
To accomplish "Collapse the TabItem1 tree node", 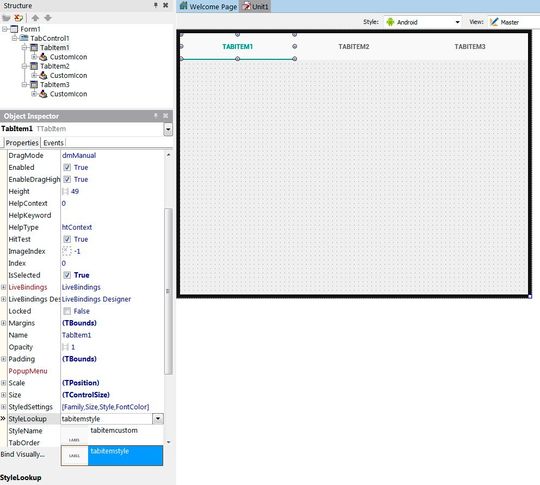I will [x=24, y=48].
